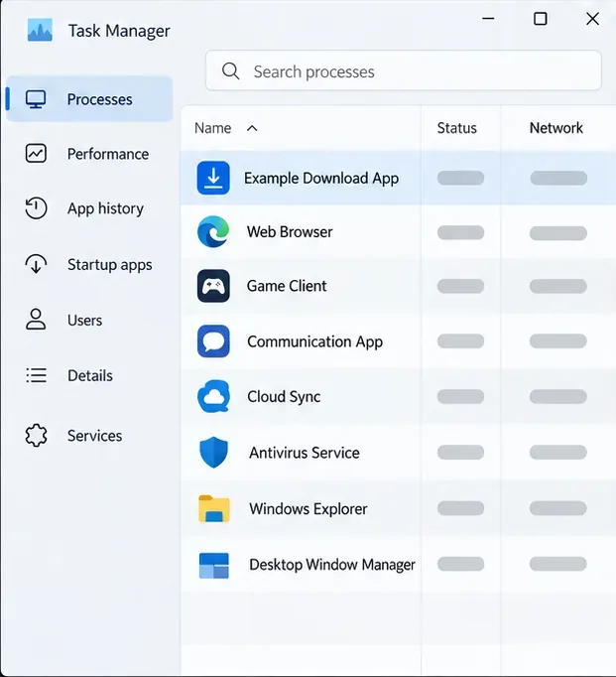The height and width of the screenshot is (677, 616).
Task: Open the Services page
Action: [x=89, y=436]
